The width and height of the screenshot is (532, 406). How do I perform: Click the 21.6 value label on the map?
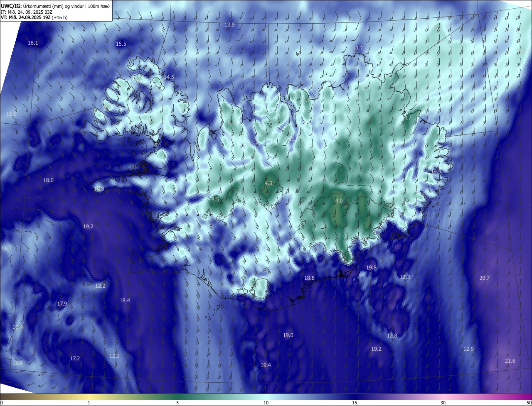coord(510,361)
